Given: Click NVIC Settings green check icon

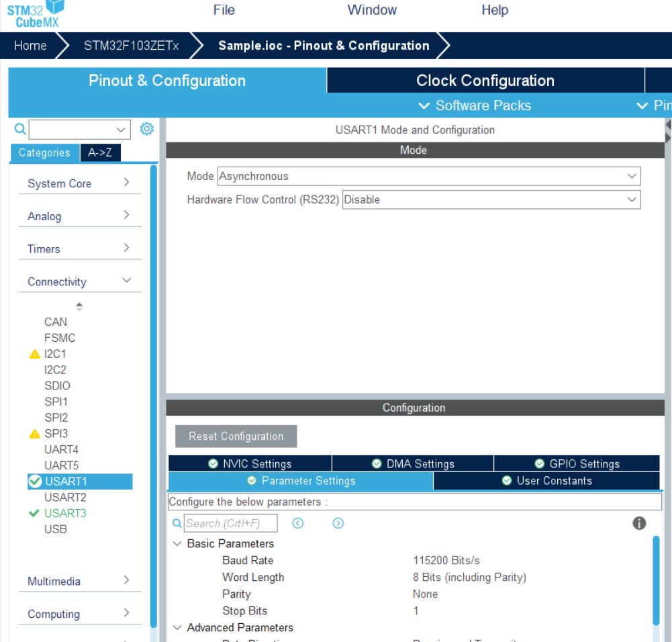Looking at the screenshot, I should point(213,464).
